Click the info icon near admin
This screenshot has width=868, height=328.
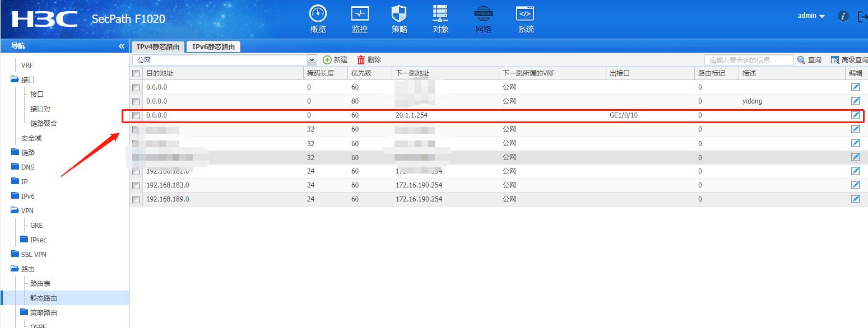click(x=843, y=16)
